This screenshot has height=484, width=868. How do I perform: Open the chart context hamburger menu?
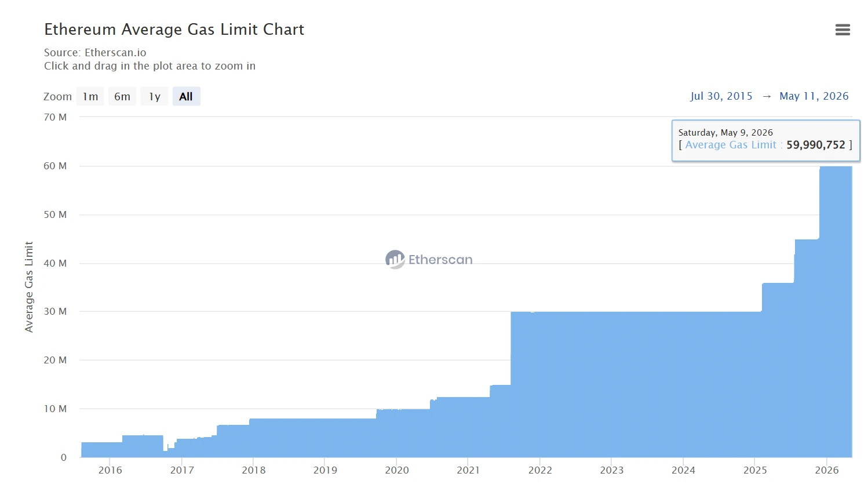(843, 30)
